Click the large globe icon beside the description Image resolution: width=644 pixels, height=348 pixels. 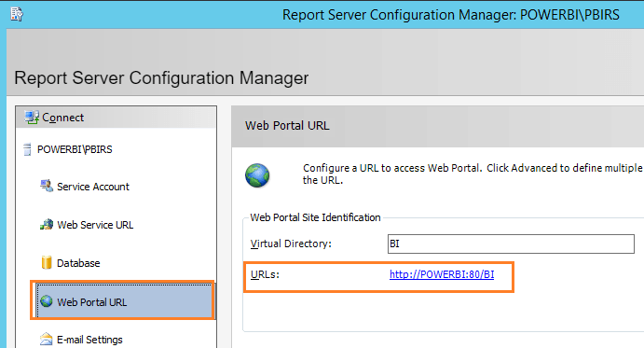click(257, 175)
